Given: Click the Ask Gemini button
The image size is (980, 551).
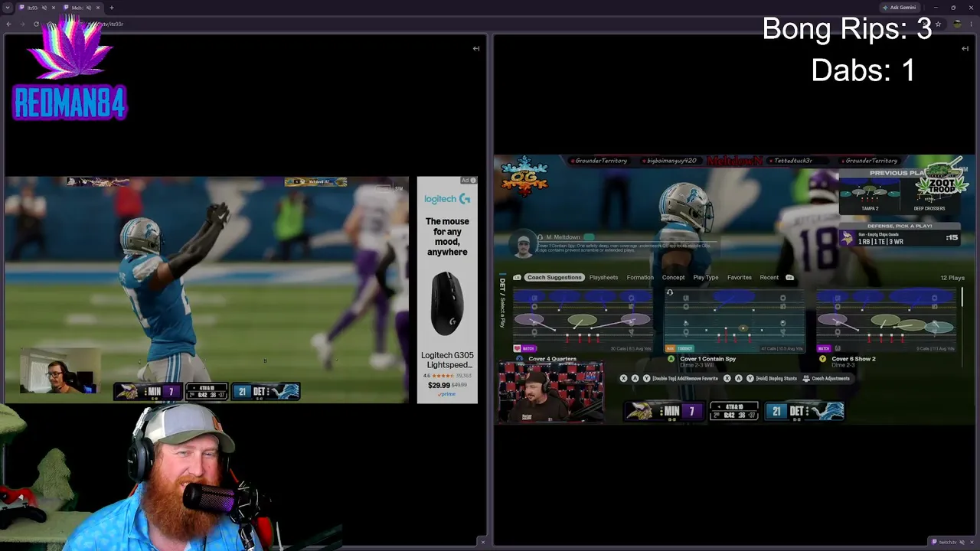Looking at the screenshot, I should tap(899, 8).
